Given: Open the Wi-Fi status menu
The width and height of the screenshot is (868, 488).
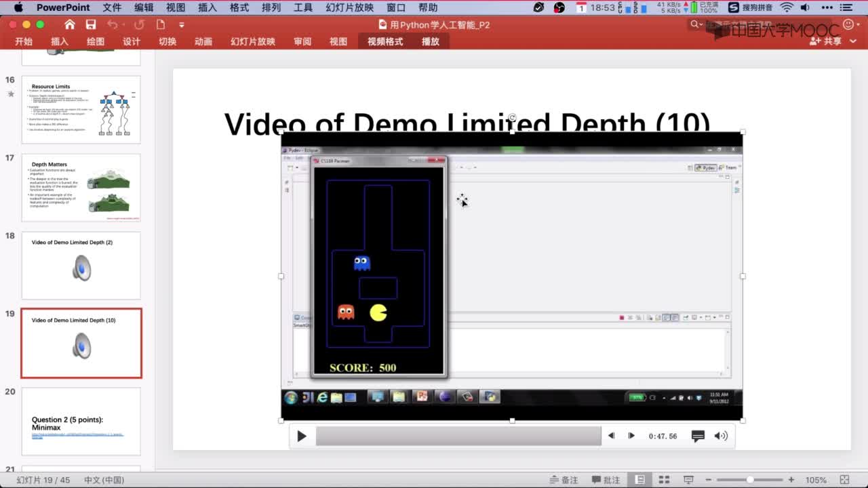Looking at the screenshot, I should [787, 7].
